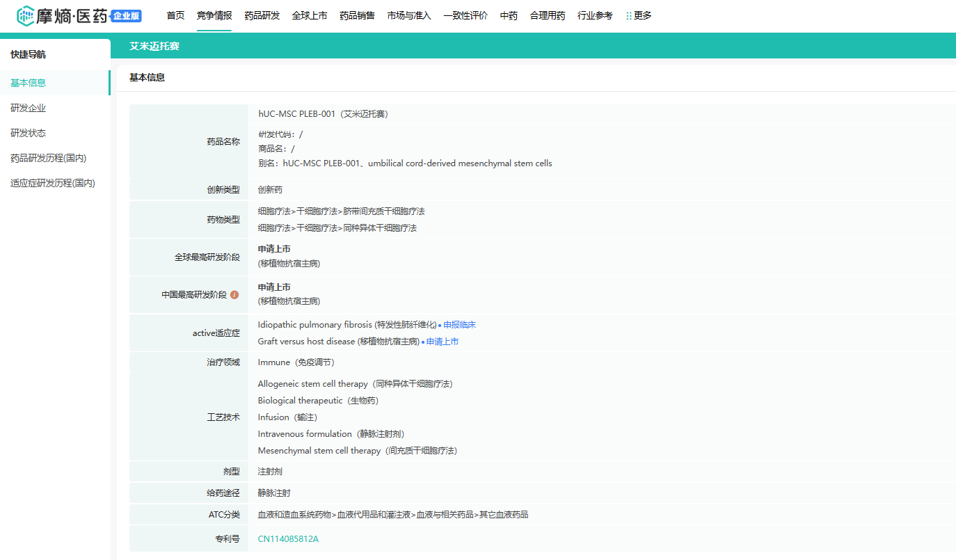Select the 竞争情报 navigation tab
Viewport: 956px width, 560px height.
pyautogui.click(x=214, y=15)
